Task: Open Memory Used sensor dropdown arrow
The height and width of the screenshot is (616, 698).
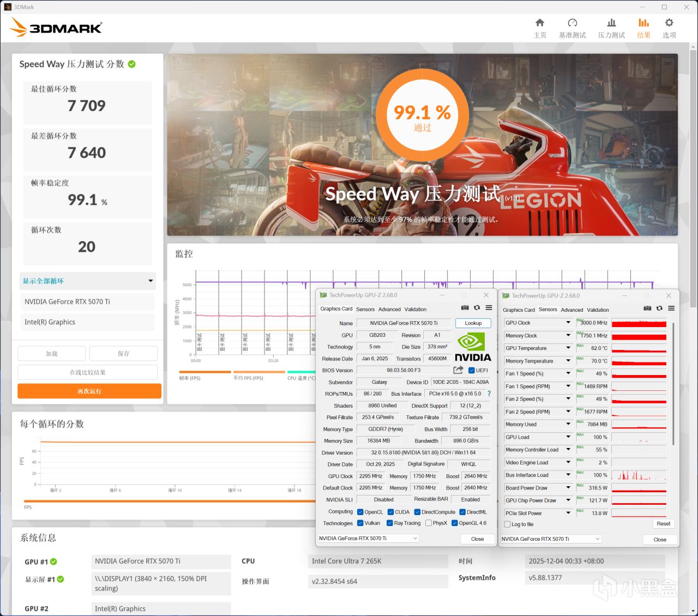Action: click(568, 424)
